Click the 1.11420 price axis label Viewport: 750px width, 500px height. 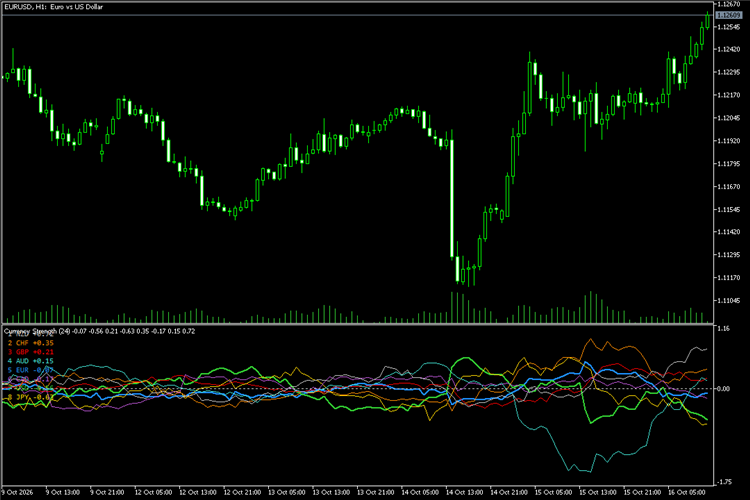[728, 232]
